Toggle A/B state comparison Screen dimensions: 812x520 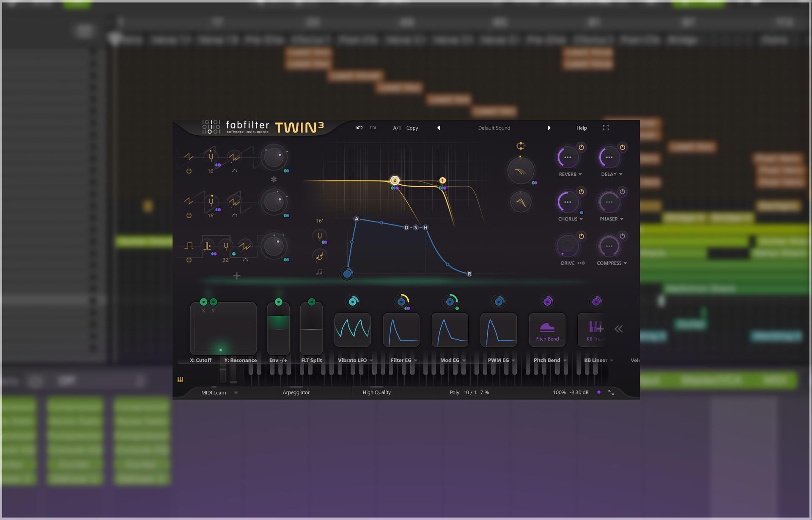(397, 128)
